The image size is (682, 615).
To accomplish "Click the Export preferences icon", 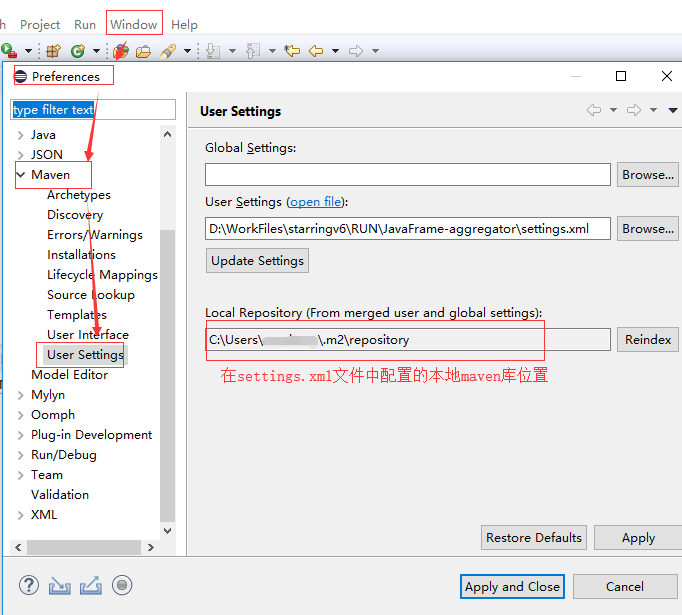I will click(x=91, y=585).
